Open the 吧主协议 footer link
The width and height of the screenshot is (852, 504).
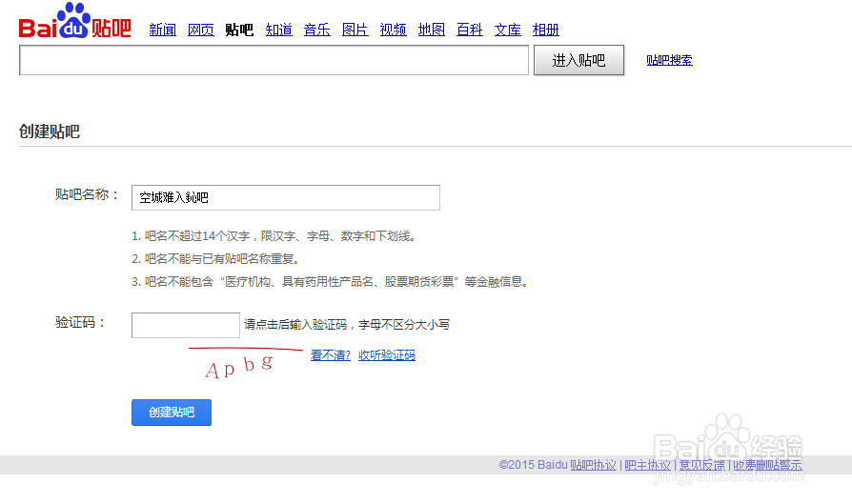tap(648, 465)
